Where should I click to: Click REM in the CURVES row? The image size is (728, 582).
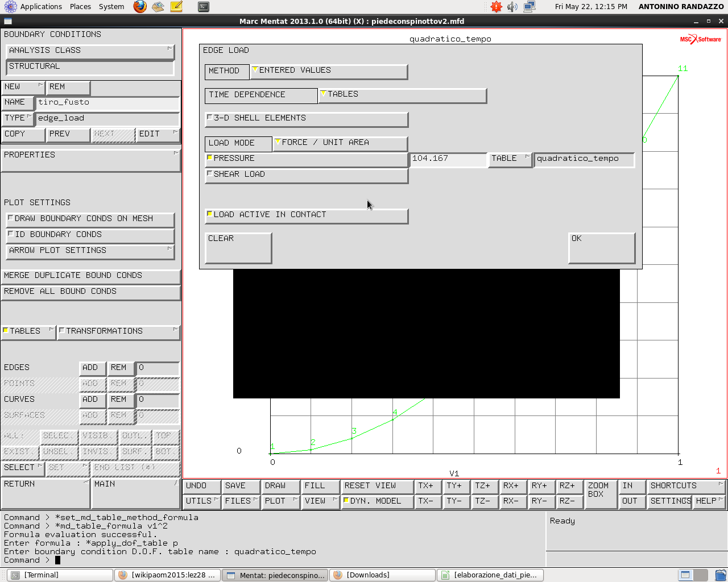[121, 400]
